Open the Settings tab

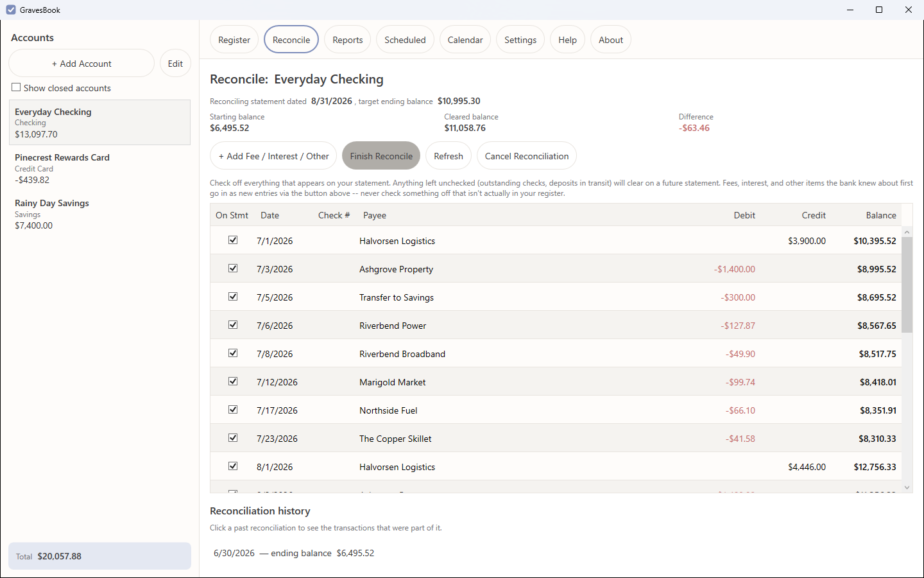pyautogui.click(x=520, y=40)
